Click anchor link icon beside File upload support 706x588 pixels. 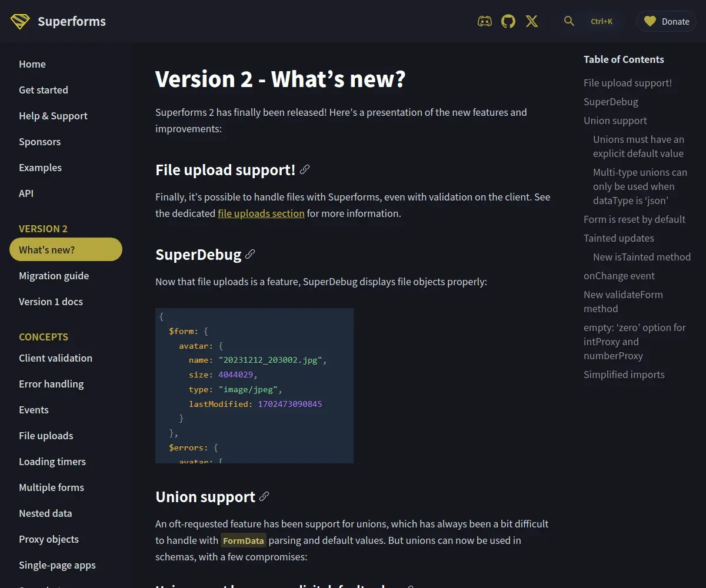click(305, 169)
